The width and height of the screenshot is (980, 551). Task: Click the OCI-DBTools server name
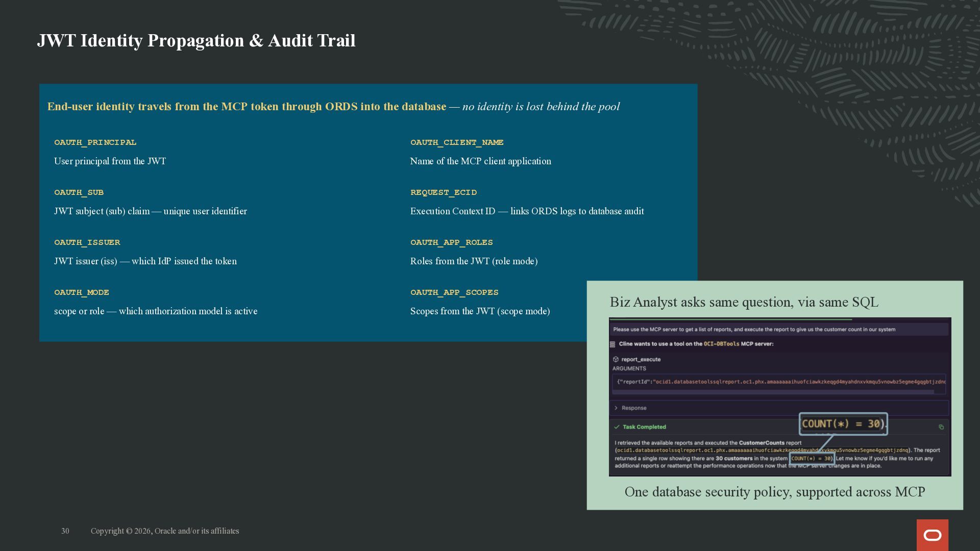(x=721, y=344)
